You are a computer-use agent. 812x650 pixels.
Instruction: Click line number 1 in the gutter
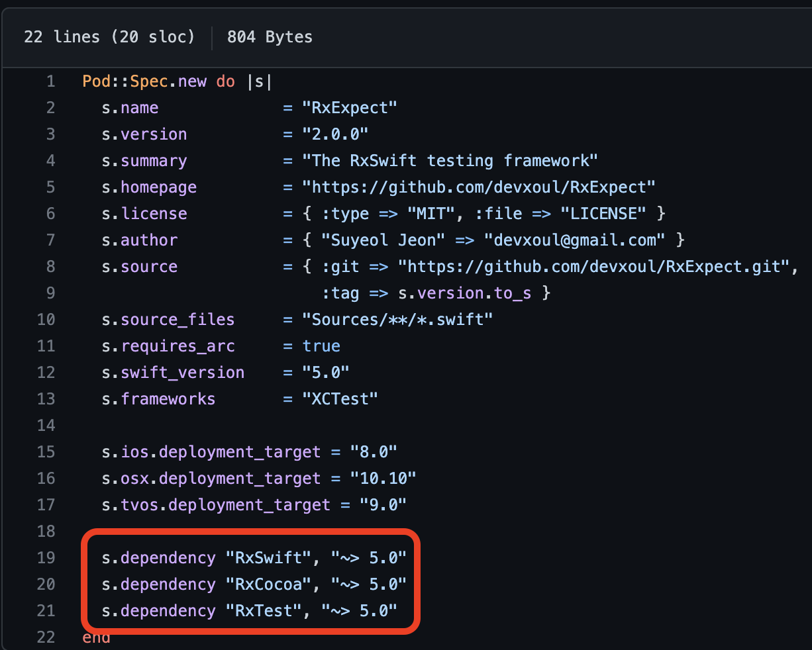point(50,81)
